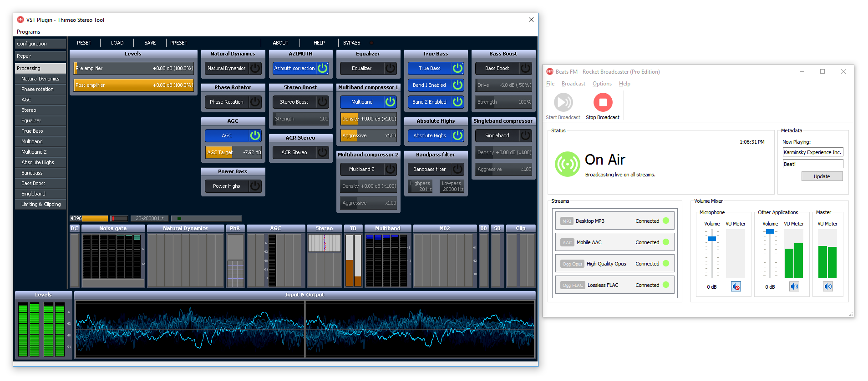
Task: Click the LOAD button
Action: pos(117,43)
